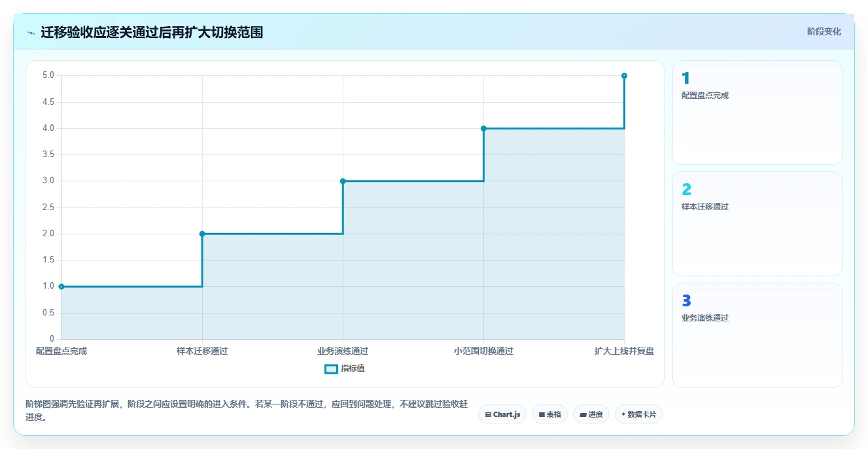
Task: Click the lightning icon beside the title
Action: click(x=31, y=32)
